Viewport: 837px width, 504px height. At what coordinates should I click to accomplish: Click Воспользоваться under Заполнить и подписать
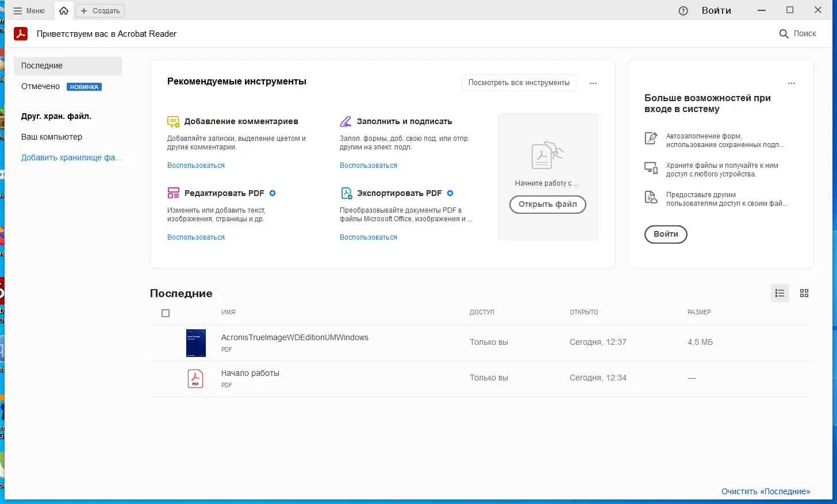click(x=368, y=166)
